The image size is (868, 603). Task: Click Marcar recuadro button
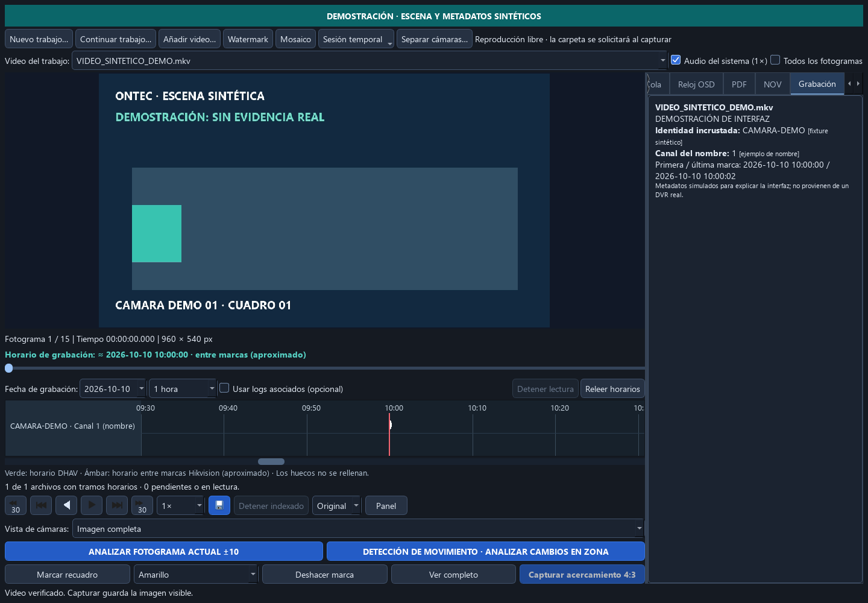[68, 574]
